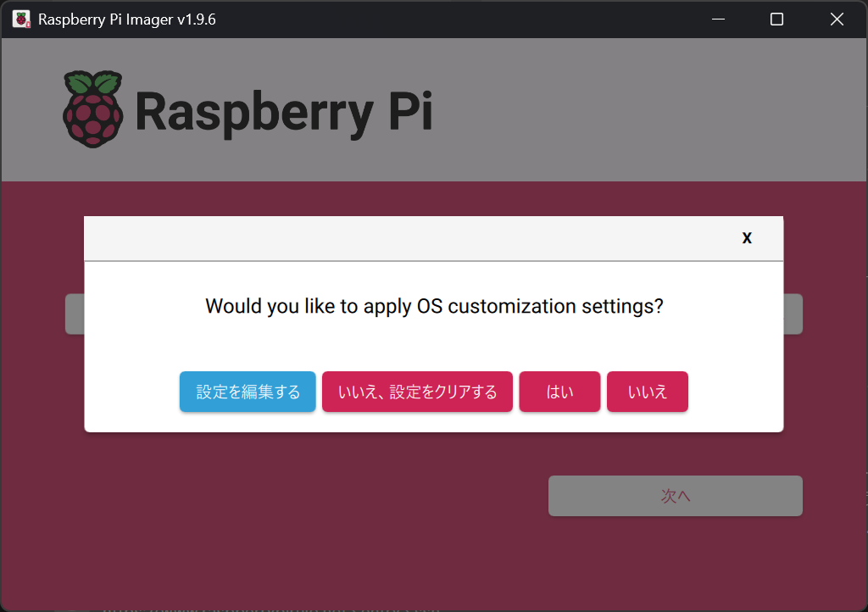Click the obscured button edge left of dialog
The width and height of the screenshot is (868, 612).
(75, 314)
